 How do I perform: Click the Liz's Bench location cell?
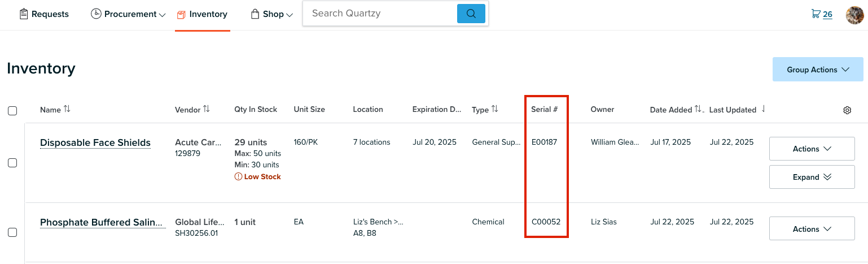click(378, 227)
